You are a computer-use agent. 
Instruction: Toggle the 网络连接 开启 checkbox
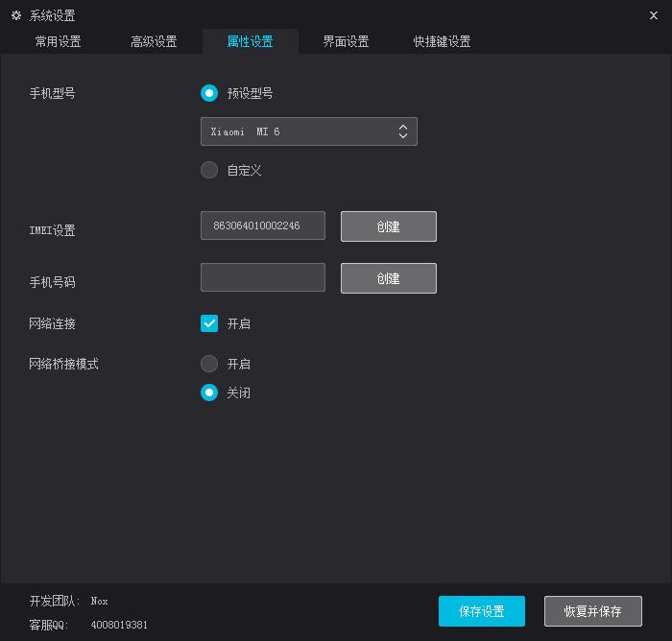coord(209,323)
